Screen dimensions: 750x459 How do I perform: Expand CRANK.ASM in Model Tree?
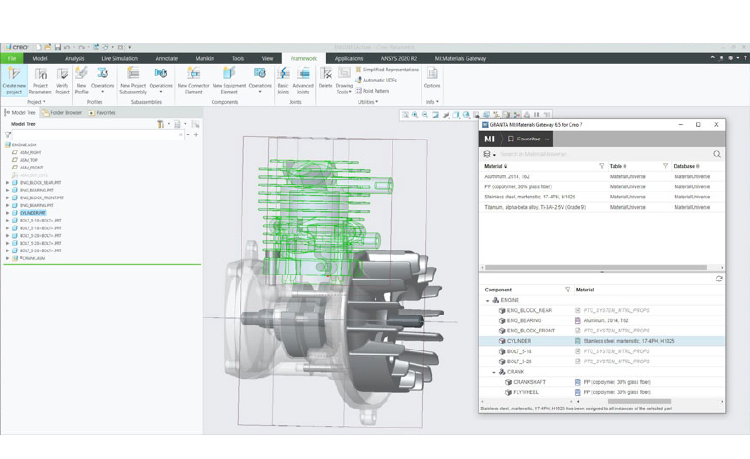click(x=7, y=258)
